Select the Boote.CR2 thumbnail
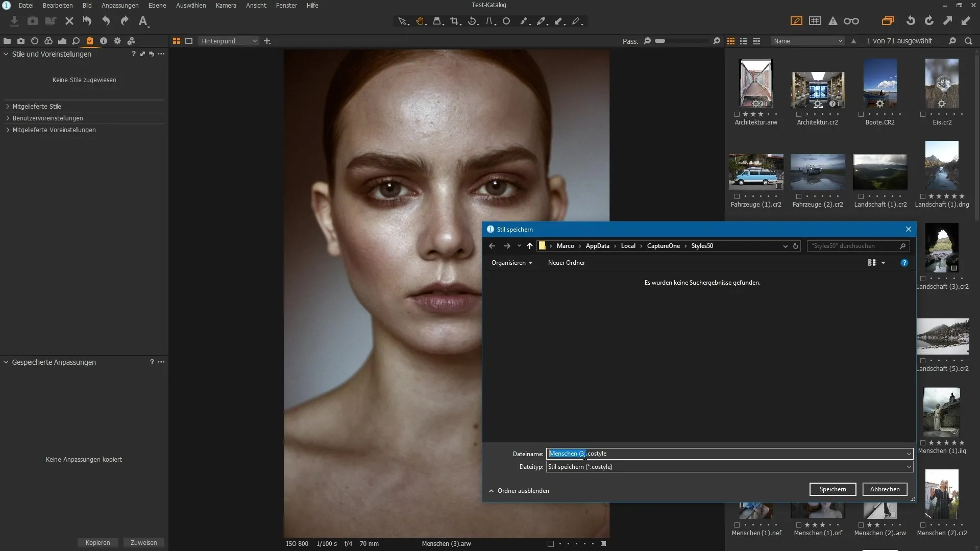 tap(880, 83)
